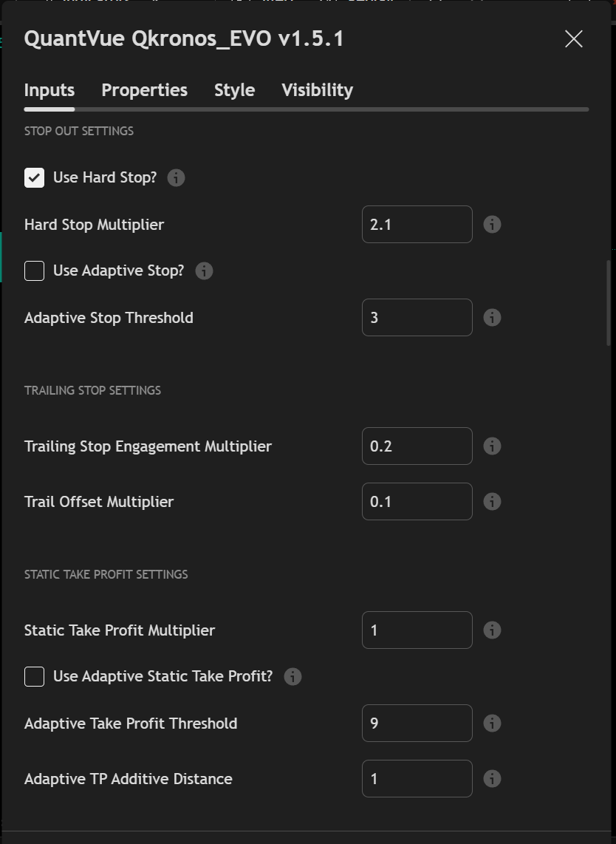The image size is (616, 844).
Task: Click info icon for Trail Offset Multiplier
Action: point(492,502)
